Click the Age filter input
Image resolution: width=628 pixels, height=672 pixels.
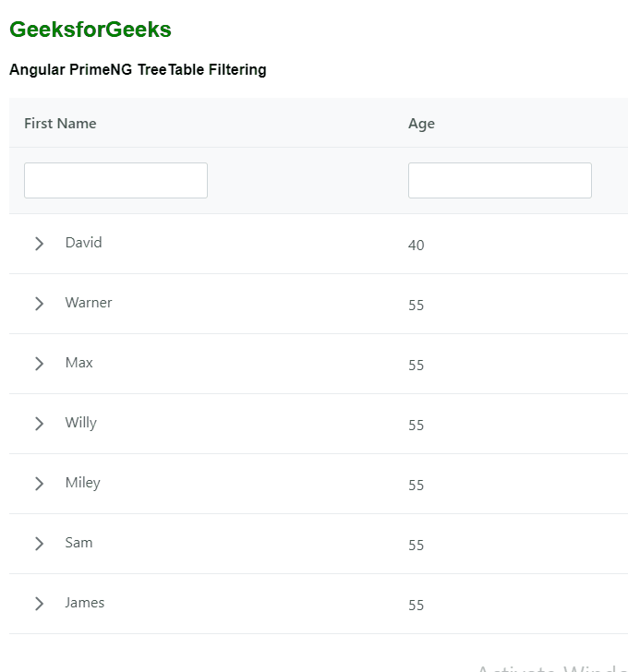(500, 181)
